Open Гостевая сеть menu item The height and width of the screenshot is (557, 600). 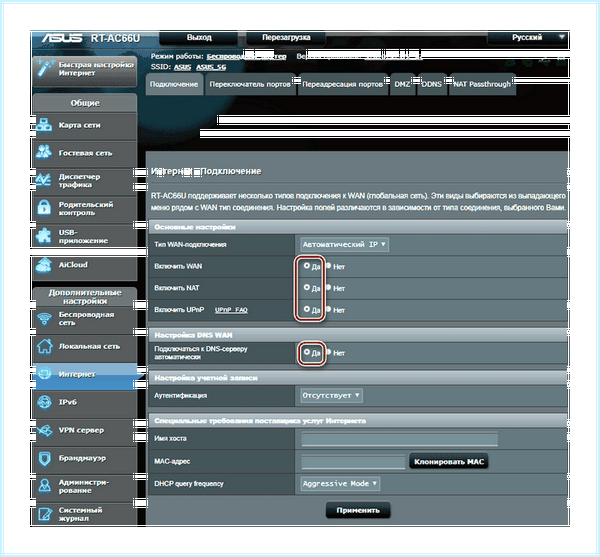85,153
